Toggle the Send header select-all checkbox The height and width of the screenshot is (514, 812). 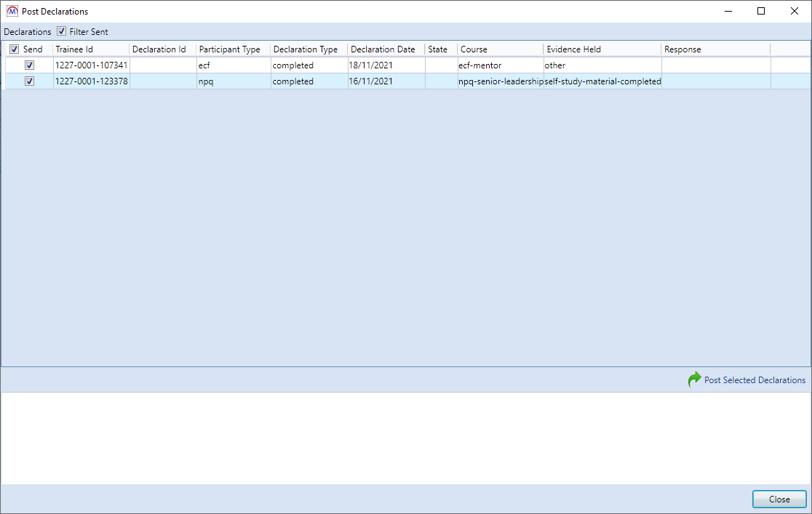(14, 49)
